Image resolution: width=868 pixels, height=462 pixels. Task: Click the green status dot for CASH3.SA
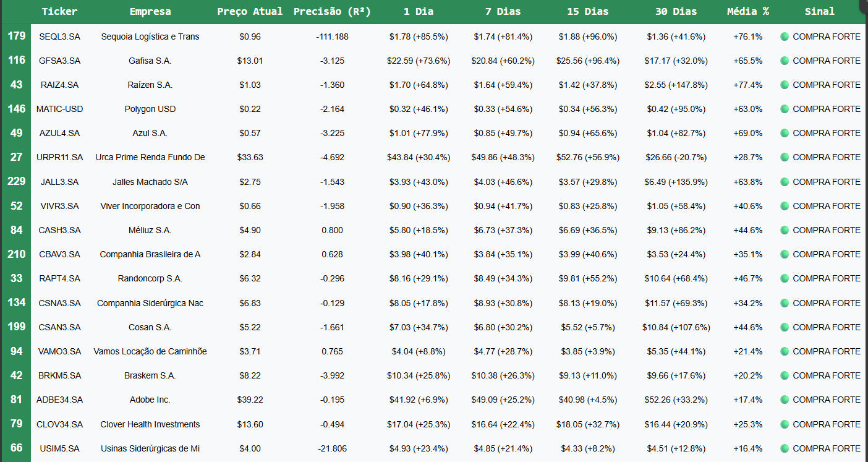coord(785,230)
